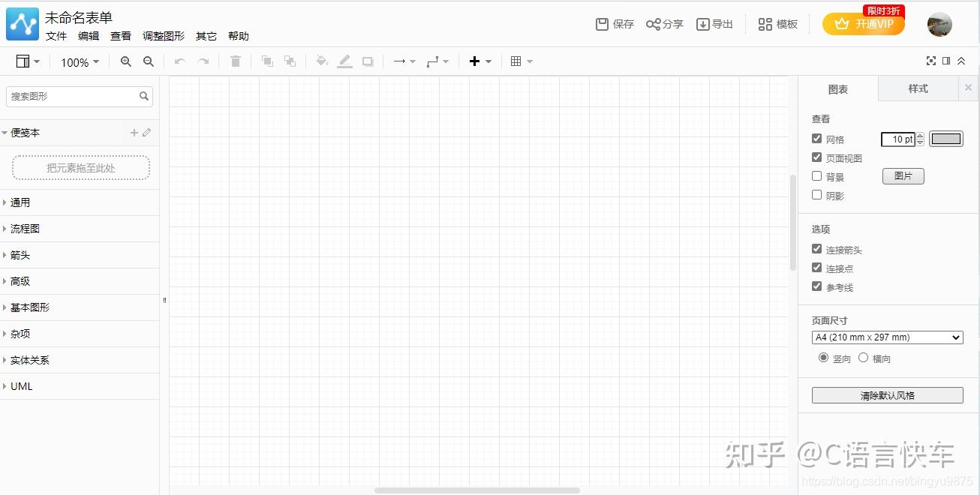Enable the 阴影 shadow checkbox
This screenshot has height=495, width=980.
point(817,195)
